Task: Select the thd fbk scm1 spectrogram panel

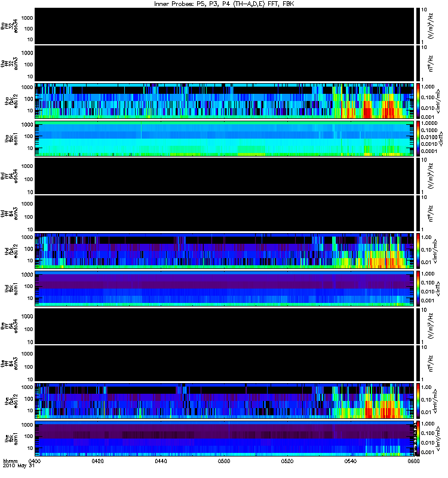Action: 225,289
